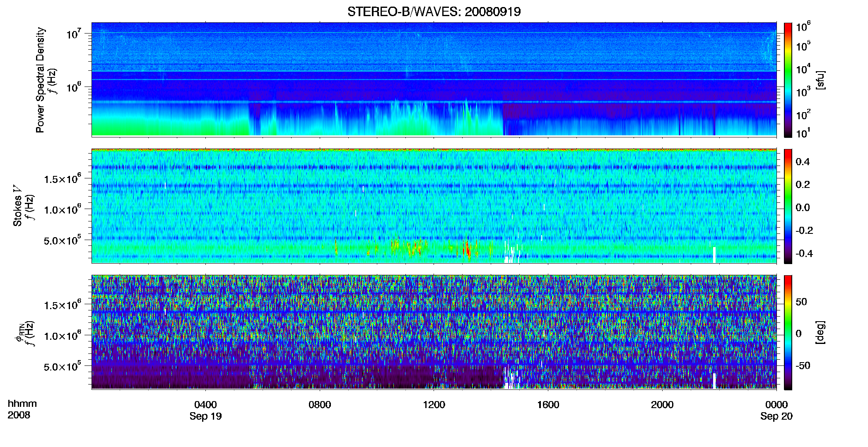The height and width of the screenshot is (447, 868).
Task: Click the 10^7 frequency tick in top panel
Action: [74, 34]
